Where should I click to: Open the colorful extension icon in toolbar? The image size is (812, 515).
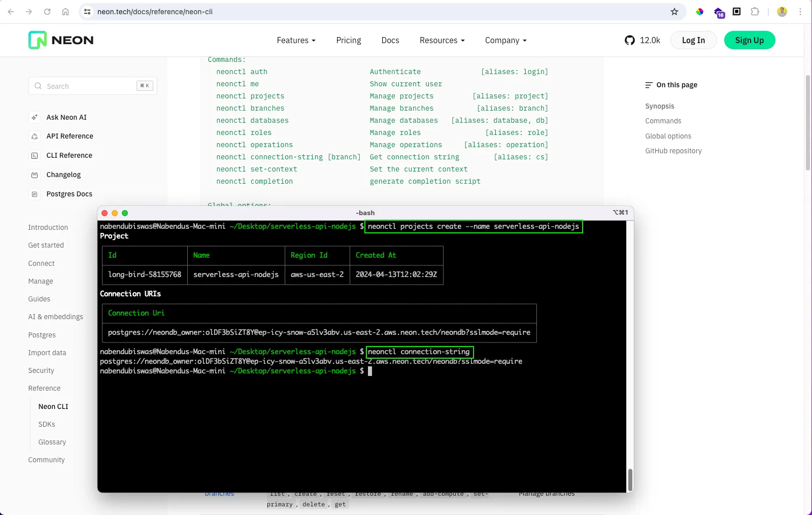click(x=700, y=12)
